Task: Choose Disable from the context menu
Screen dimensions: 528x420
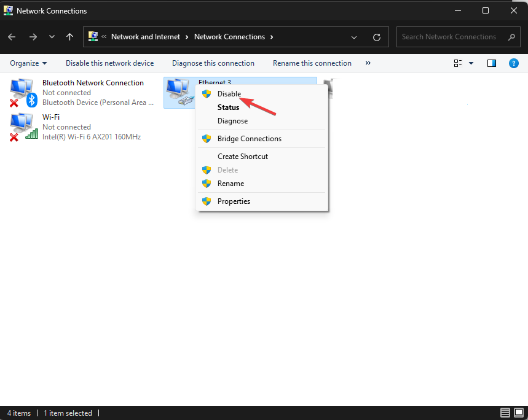Action: [229, 94]
